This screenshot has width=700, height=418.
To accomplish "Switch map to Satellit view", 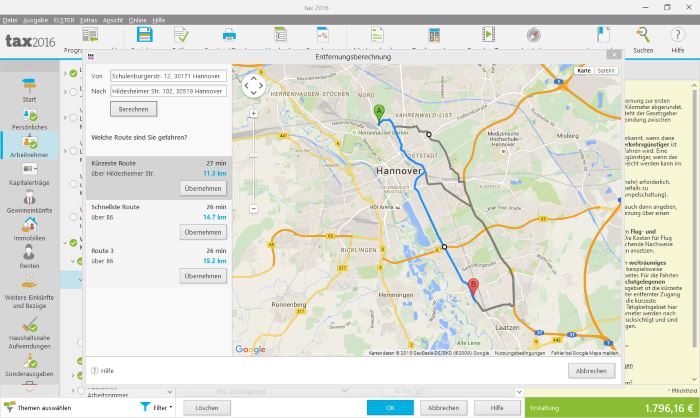I will click(x=607, y=72).
